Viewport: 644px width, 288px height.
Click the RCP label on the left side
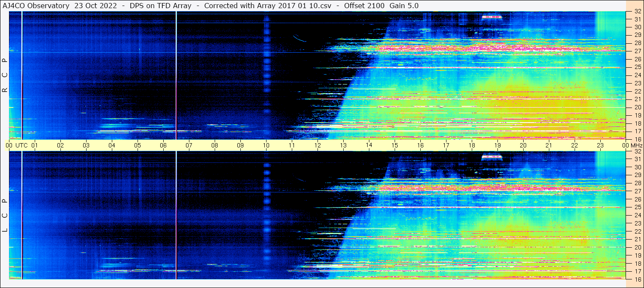5,75
